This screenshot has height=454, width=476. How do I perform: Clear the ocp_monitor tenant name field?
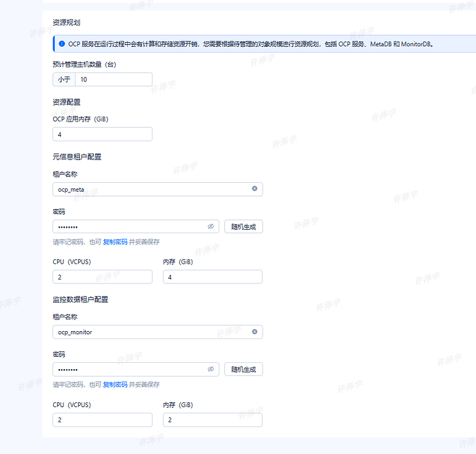(x=255, y=332)
